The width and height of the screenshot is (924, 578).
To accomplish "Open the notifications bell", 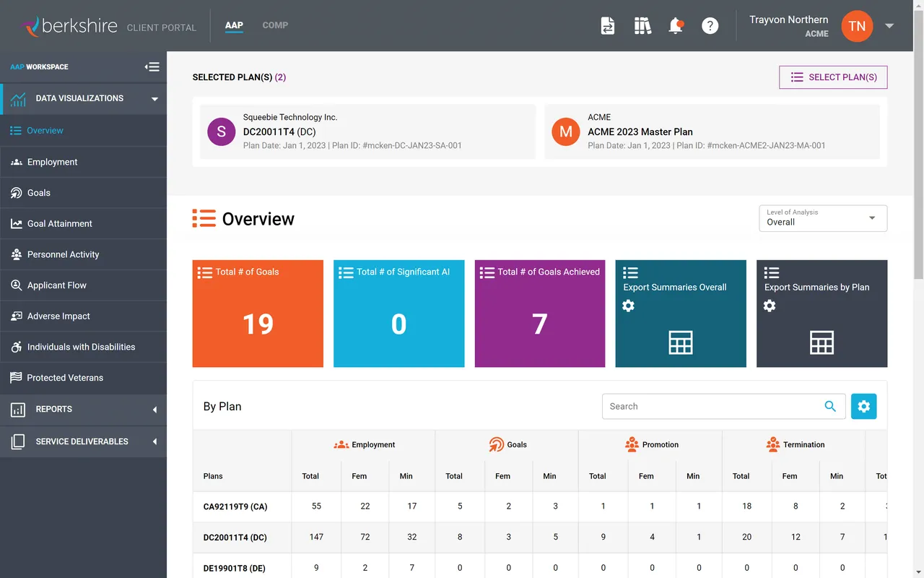I will point(676,25).
